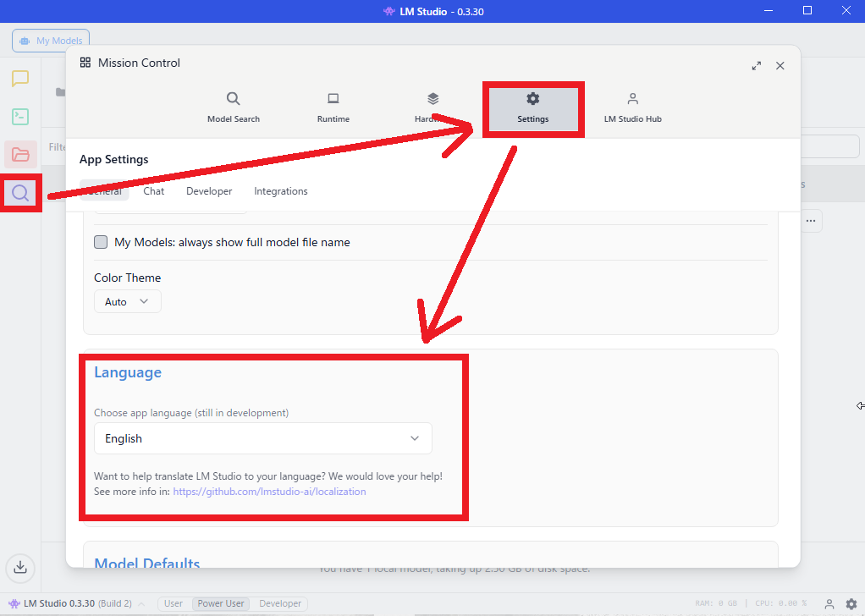Switch to Power User mode
Screen dimensions: 865x616
[221, 603]
